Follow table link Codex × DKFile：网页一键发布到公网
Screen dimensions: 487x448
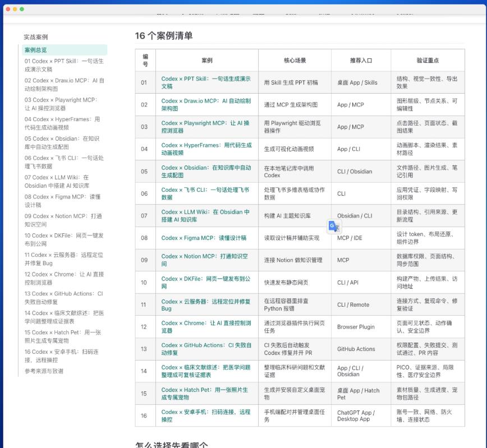click(x=205, y=283)
